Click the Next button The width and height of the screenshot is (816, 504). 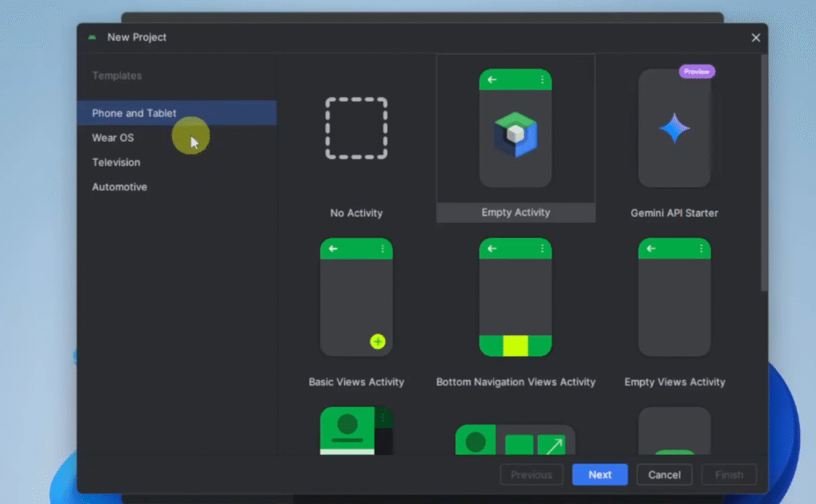599,475
